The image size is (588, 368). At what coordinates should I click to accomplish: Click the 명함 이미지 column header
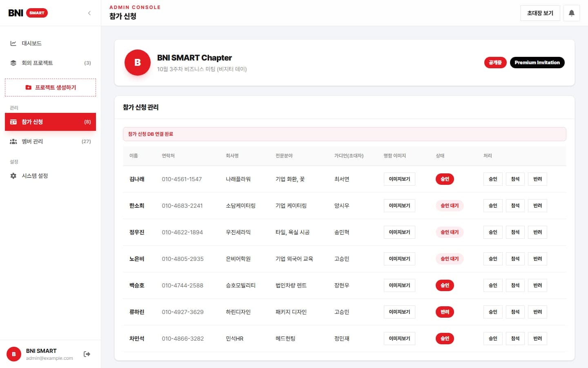click(394, 156)
